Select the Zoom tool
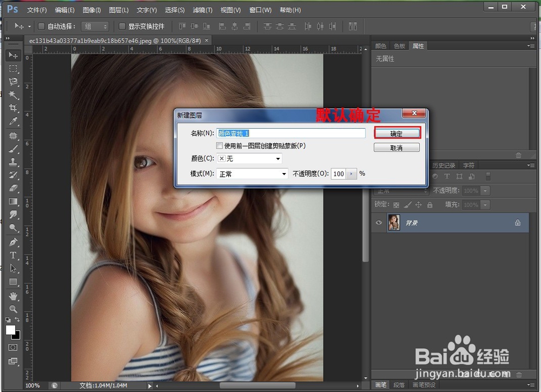541x392 pixels. point(13,309)
